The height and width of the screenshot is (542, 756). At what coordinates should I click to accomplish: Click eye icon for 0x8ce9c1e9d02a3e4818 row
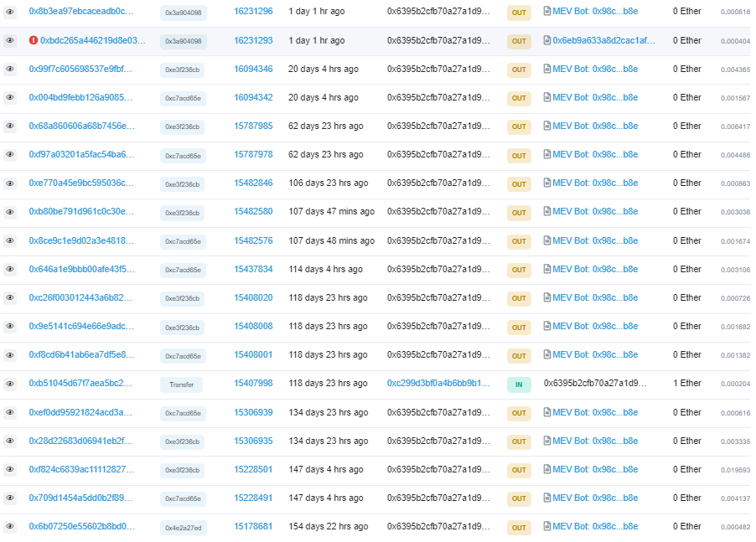coord(10,240)
